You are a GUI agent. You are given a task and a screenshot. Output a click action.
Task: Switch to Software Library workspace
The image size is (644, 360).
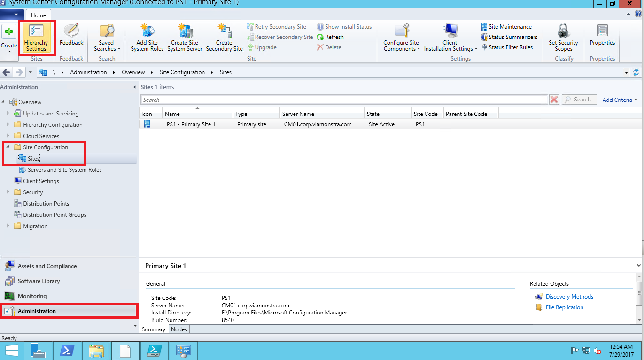click(x=69, y=281)
